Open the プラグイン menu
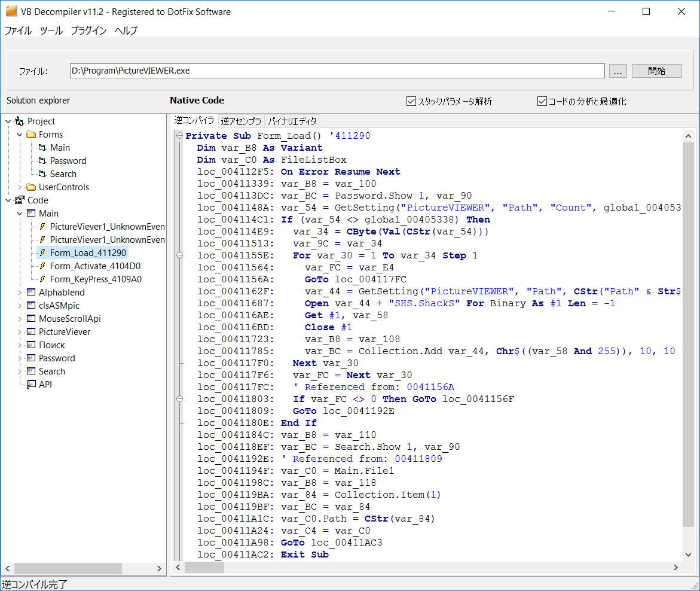The image size is (700, 591). point(89,31)
